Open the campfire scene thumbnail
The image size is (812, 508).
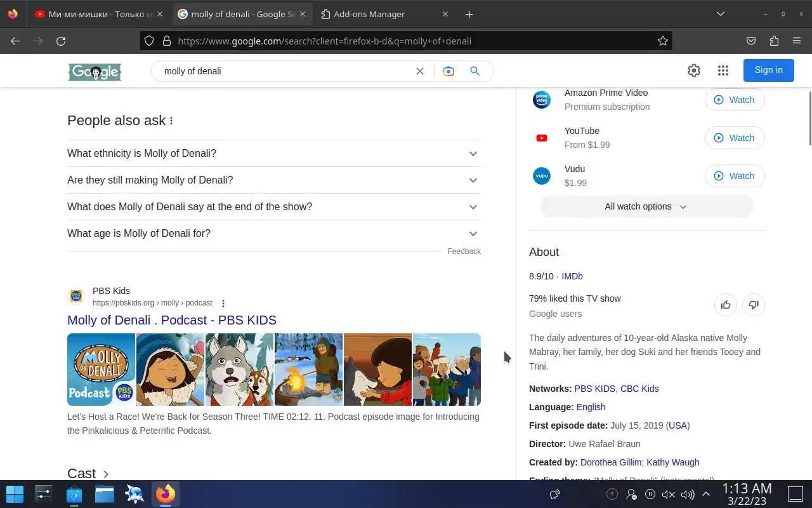tap(308, 370)
